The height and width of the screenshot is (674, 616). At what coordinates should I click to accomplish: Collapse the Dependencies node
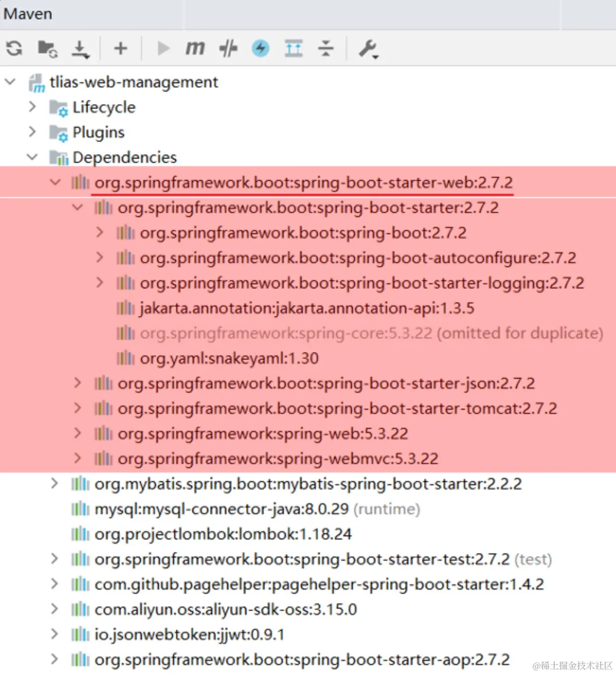tap(32, 157)
